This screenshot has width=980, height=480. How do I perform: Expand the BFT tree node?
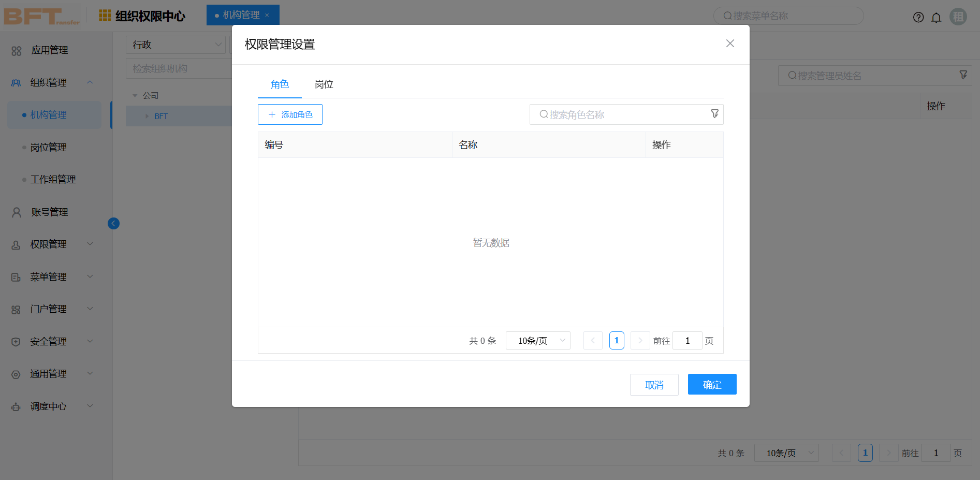[x=147, y=116]
